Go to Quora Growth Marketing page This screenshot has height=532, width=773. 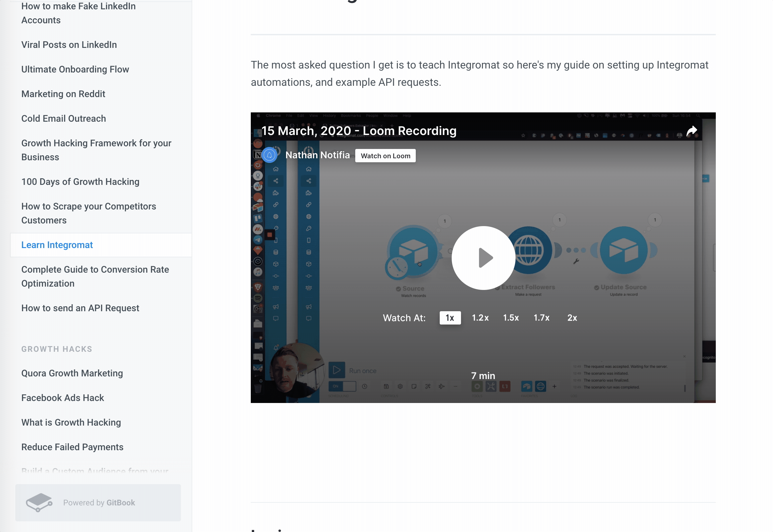pos(72,373)
